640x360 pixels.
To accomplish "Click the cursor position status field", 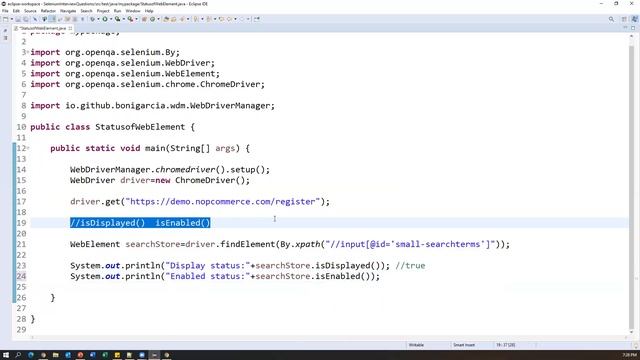I will [x=505, y=345].
